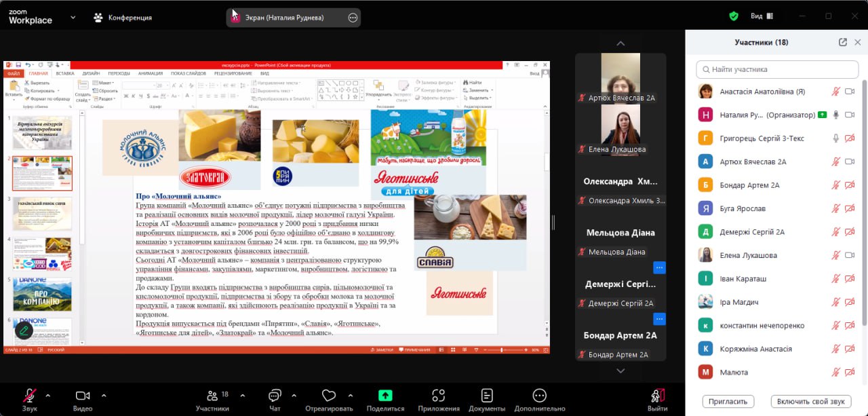This screenshot has height=416, width=868.
Task: Click microphone icon for Григорець Сергій 3-Текс
Action: point(837,138)
